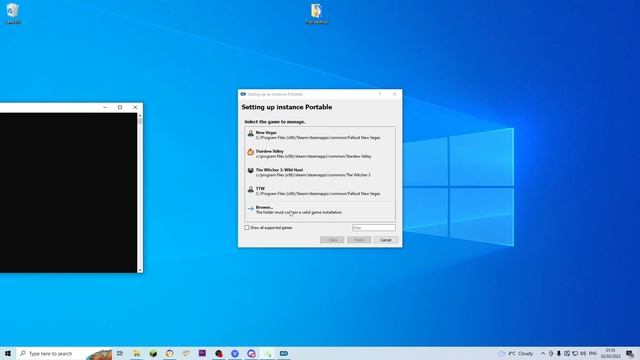The width and height of the screenshot is (640, 360).
Task: Enable Show all supported games checkbox
Action: 247,228
